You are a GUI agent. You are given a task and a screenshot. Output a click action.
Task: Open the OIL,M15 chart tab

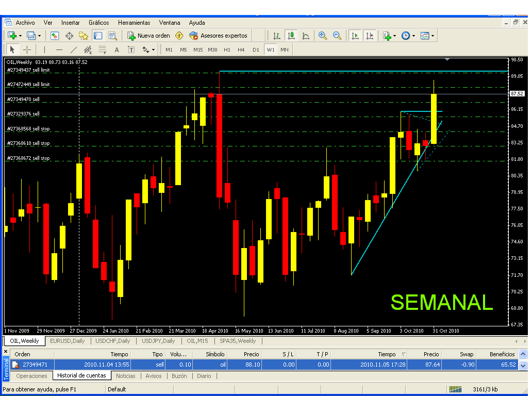pyautogui.click(x=197, y=341)
